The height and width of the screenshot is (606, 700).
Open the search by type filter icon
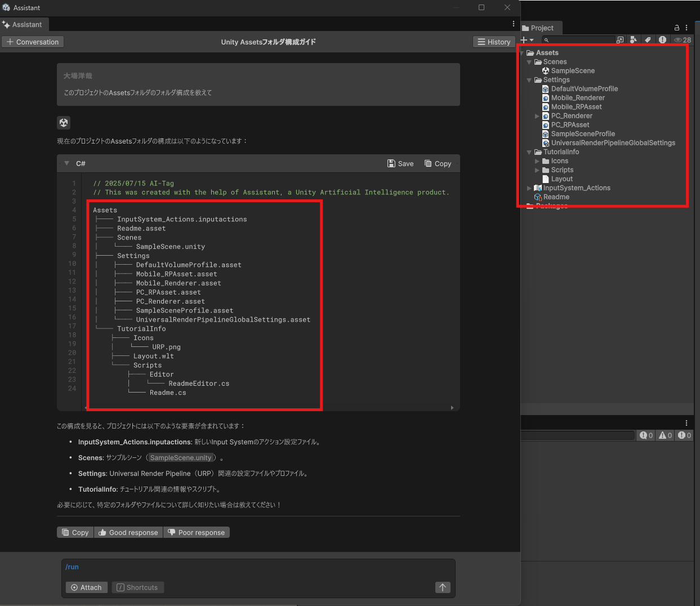(x=634, y=40)
